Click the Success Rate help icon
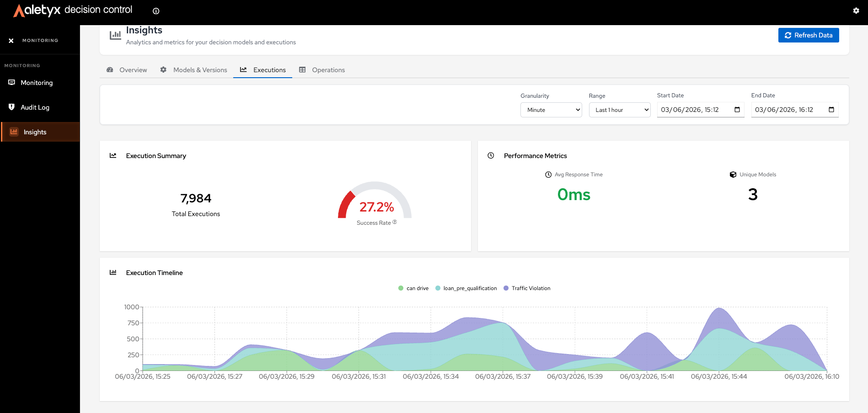Screen dimensions: 868x413 tap(395, 222)
